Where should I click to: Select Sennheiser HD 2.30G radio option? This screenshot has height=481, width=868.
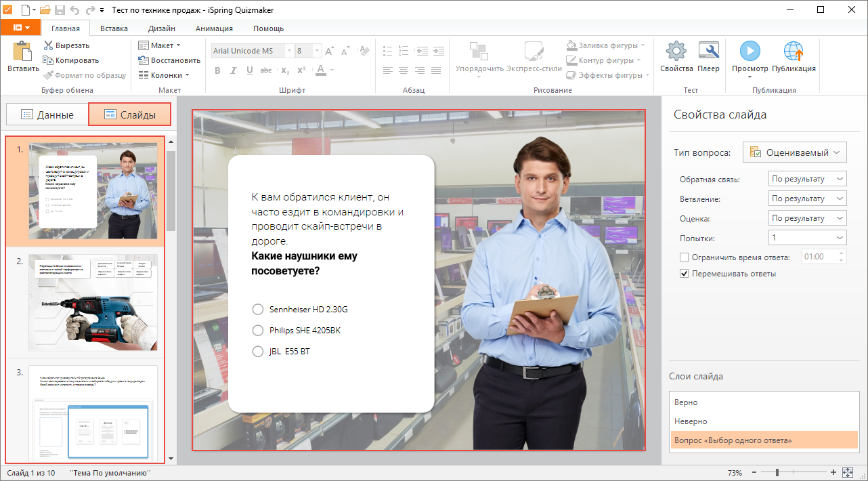coord(257,310)
